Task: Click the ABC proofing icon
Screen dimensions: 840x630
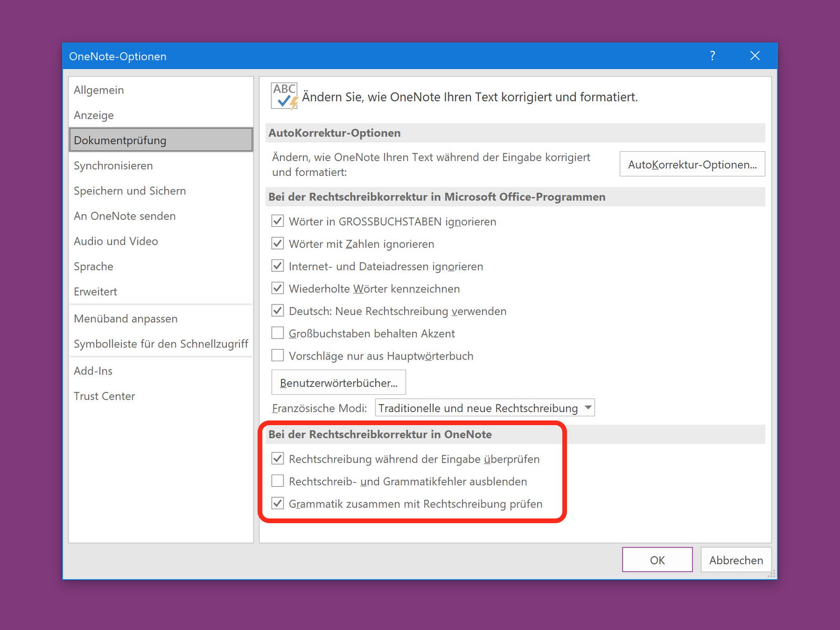Action: (285, 96)
